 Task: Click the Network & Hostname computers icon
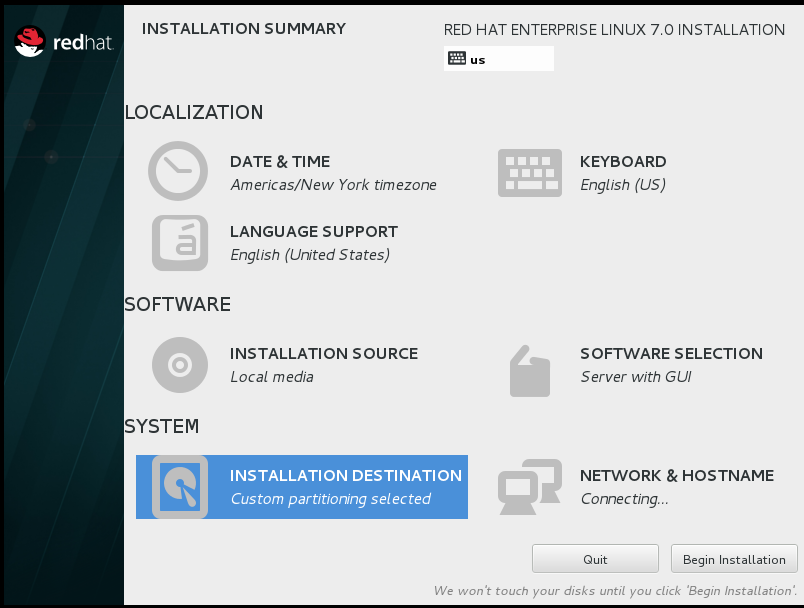tap(530, 487)
